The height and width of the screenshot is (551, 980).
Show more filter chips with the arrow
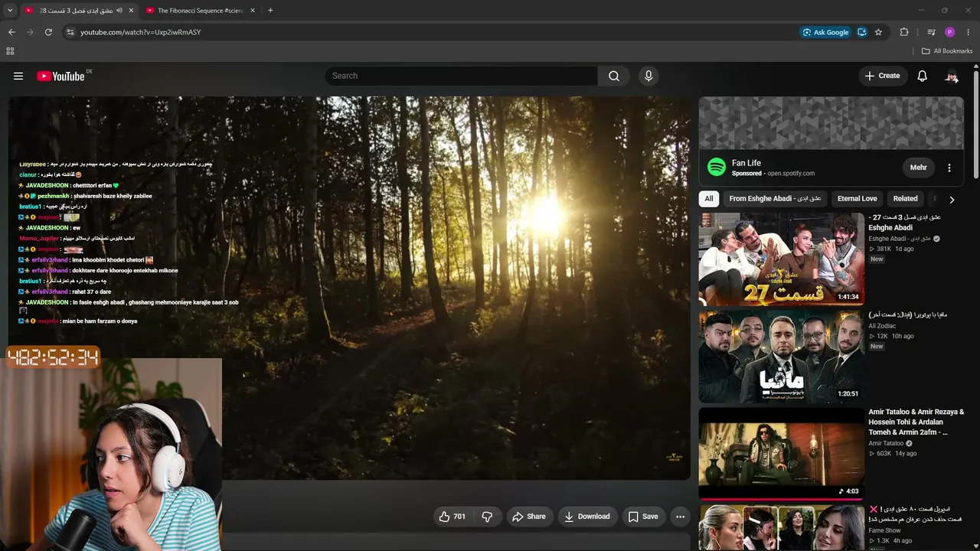(x=952, y=200)
